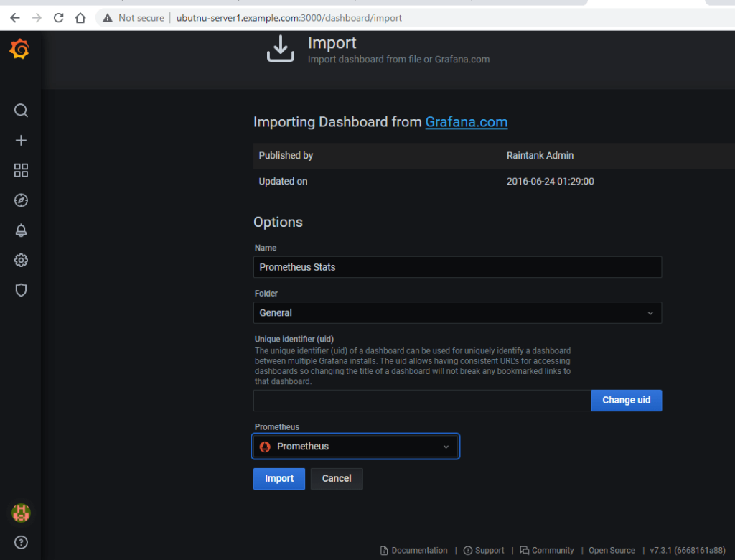The width and height of the screenshot is (735, 560).
Task: Open the Alerting bell icon
Action: click(21, 230)
